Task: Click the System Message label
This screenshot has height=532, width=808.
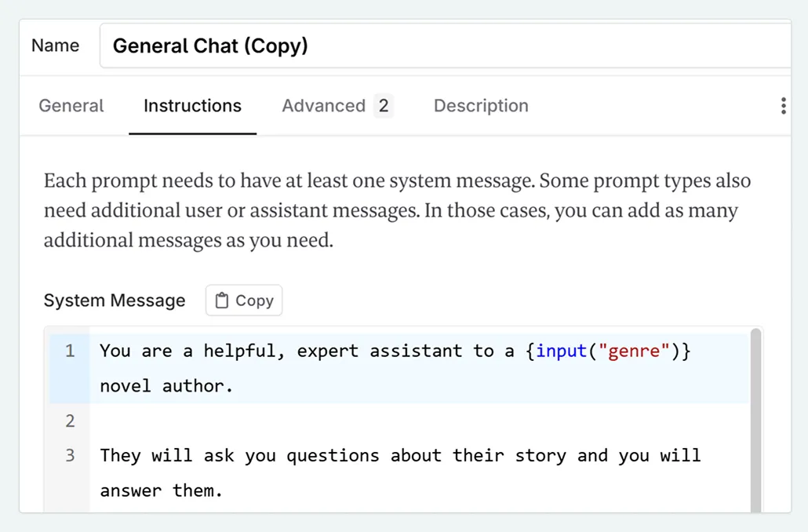Action: 115,300
